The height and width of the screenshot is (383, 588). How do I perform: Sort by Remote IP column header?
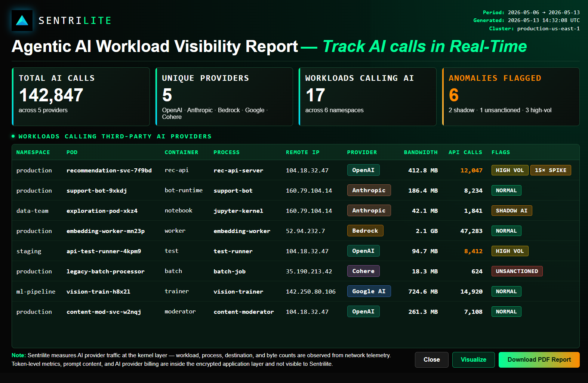[x=303, y=152]
